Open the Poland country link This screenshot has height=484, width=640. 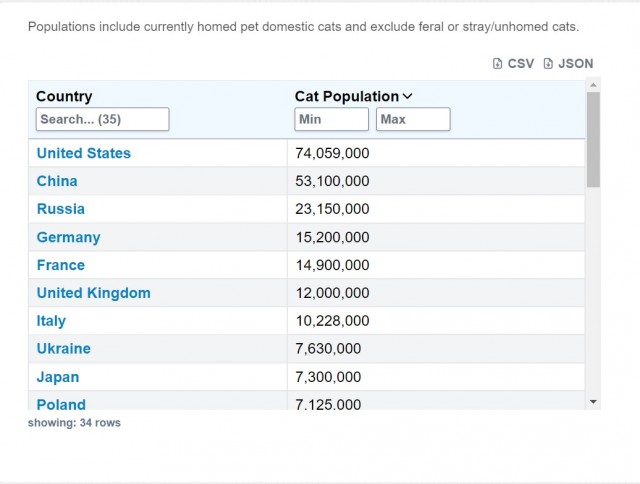click(61, 404)
